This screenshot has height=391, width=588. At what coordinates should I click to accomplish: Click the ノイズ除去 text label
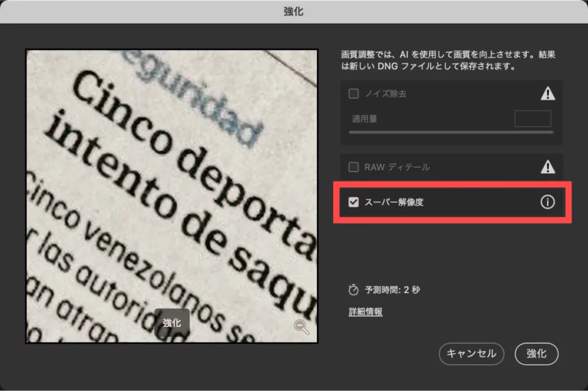385,94
